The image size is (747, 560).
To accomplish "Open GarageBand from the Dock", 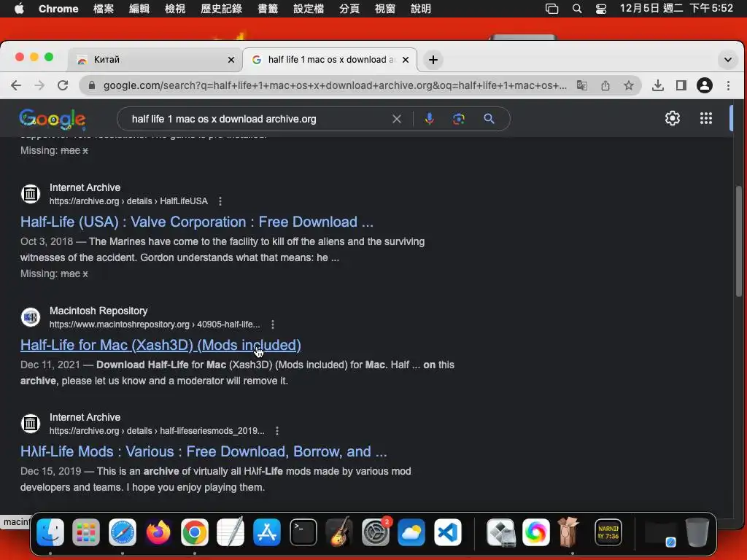I will click(x=339, y=532).
